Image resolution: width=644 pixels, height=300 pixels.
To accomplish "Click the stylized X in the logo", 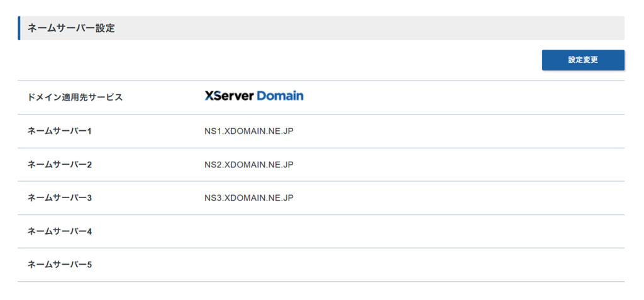I will click(x=210, y=96).
